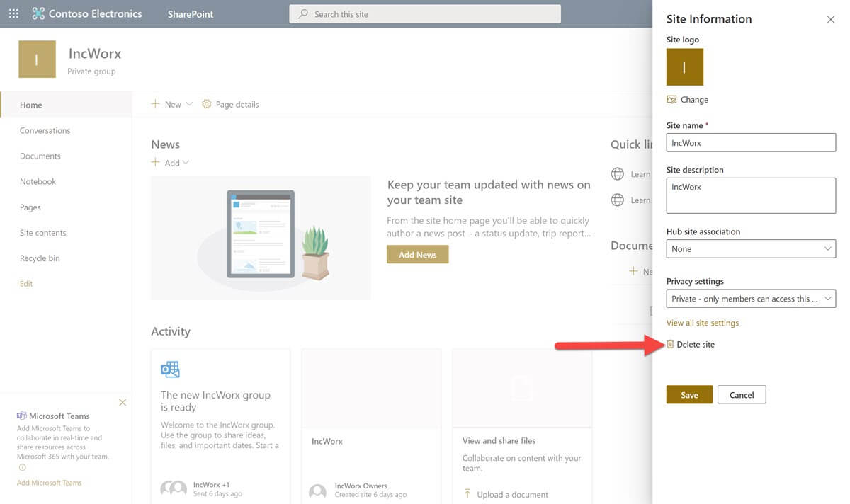850x504 pixels.
Task: Click the Outlook icon on activity card
Action: tap(170, 369)
